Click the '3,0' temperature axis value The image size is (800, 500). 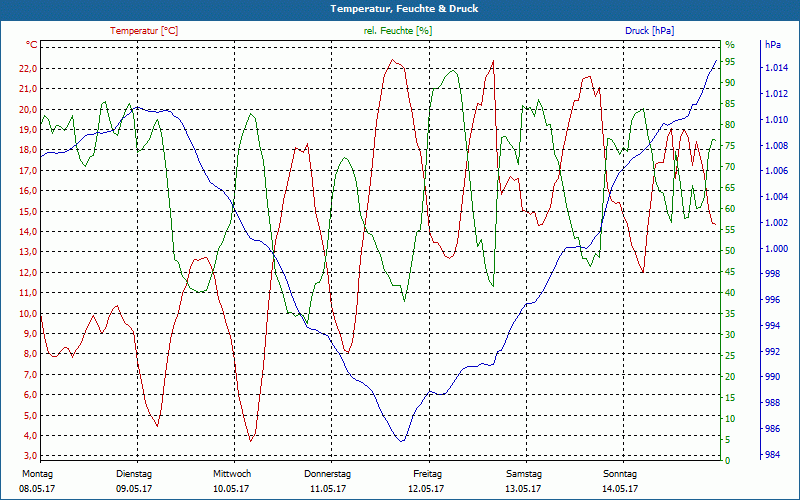31,456
